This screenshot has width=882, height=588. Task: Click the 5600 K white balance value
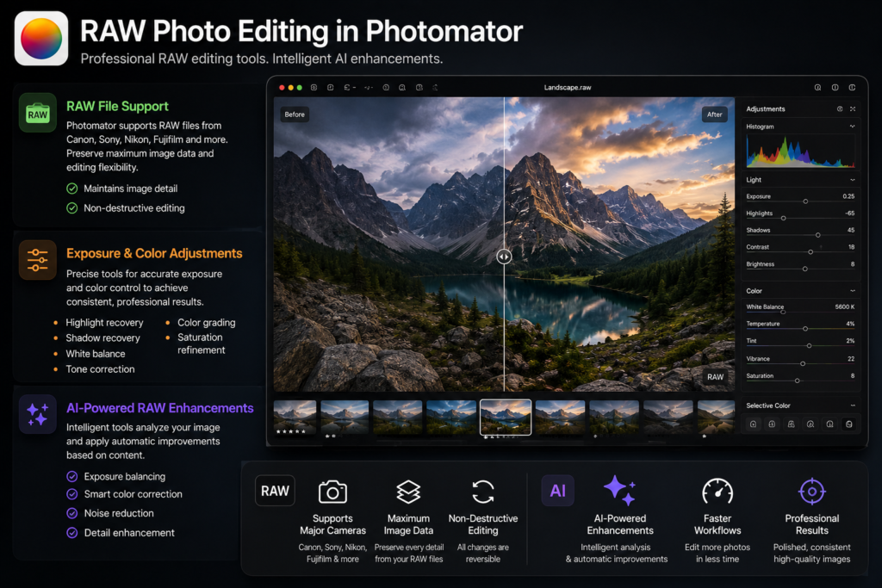coord(844,307)
